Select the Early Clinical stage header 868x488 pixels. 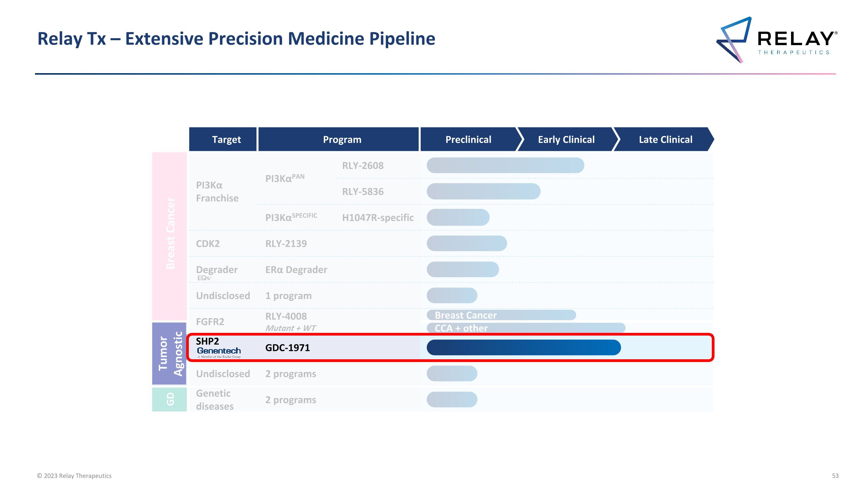(566, 139)
